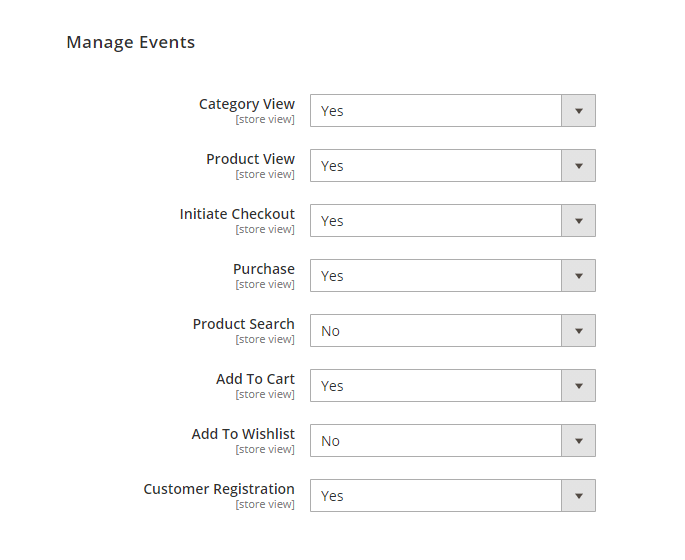The image size is (685, 560).
Task: Open the Purchase select showing Yes
Action: tap(436, 276)
